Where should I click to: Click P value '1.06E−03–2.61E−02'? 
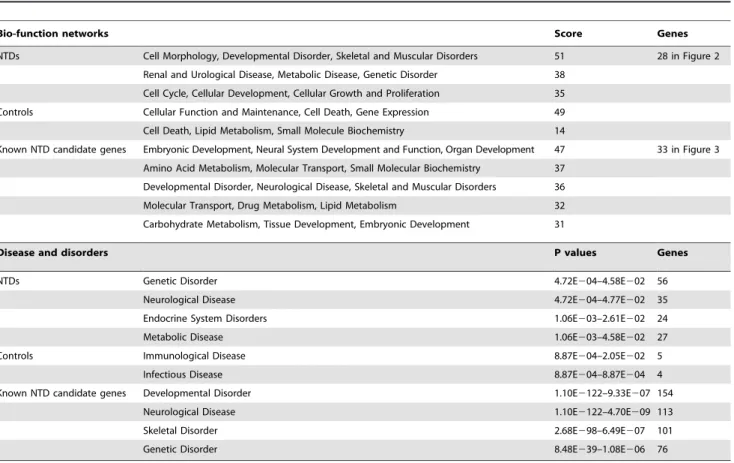[599, 319]
